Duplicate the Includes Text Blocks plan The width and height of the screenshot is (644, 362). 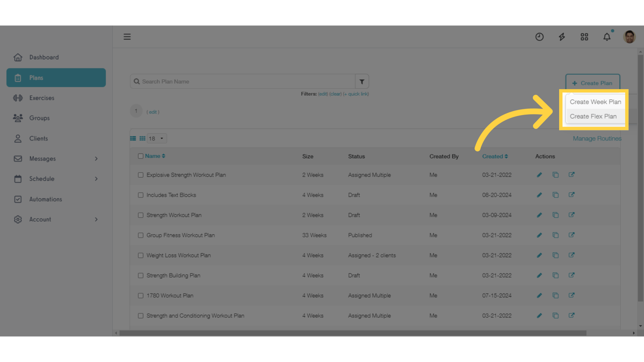click(x=555, y=195)
